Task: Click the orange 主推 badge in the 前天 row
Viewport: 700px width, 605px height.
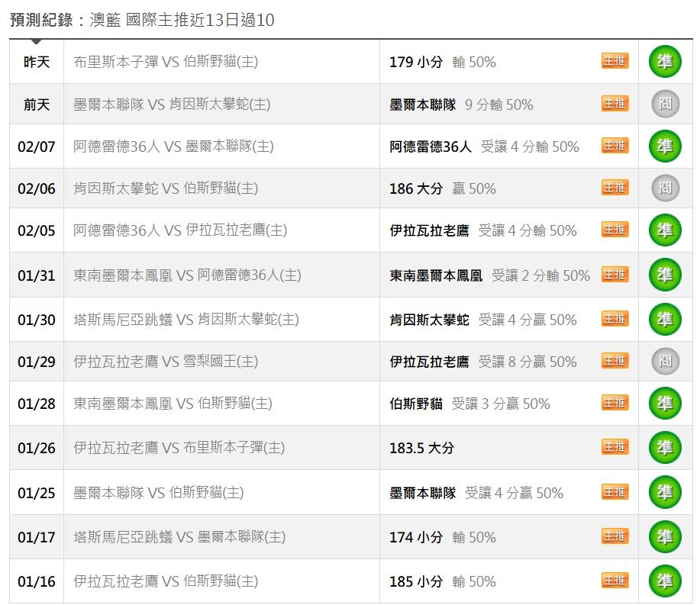Action: coord(615,104)
